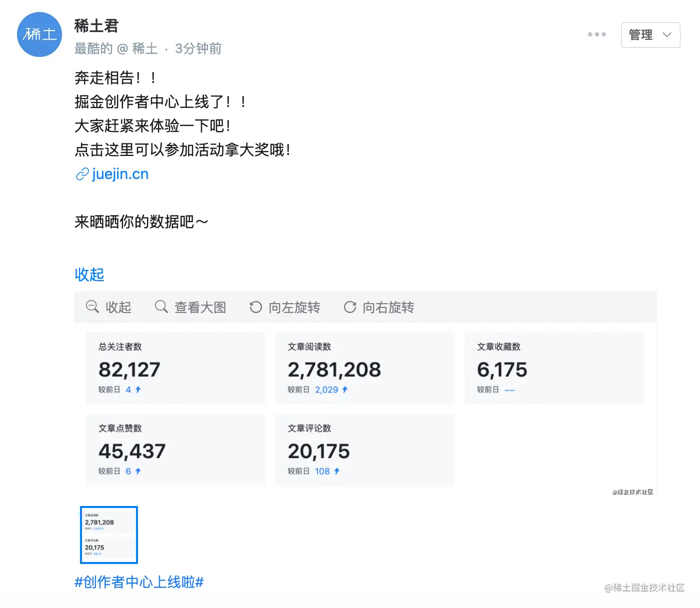Click the magnifier-minus 收起 toolbar icon
This screenshot has height=608, width=700.
(92, 306)
